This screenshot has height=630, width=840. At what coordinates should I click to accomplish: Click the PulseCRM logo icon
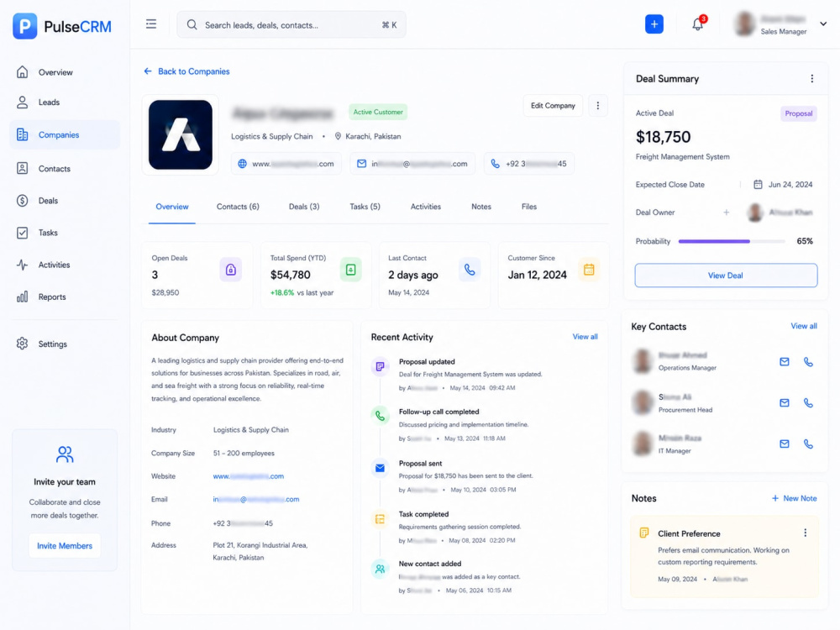[x=24, y=26]
